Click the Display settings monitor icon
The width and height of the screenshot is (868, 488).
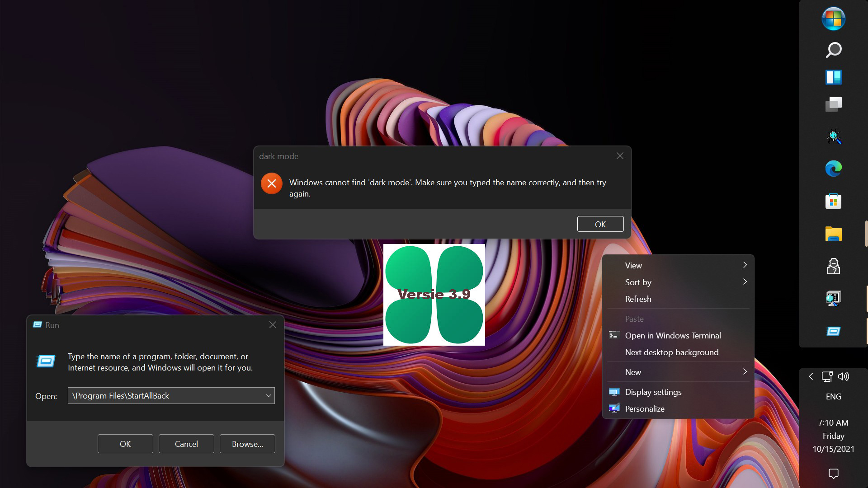[x=614, y=392]
